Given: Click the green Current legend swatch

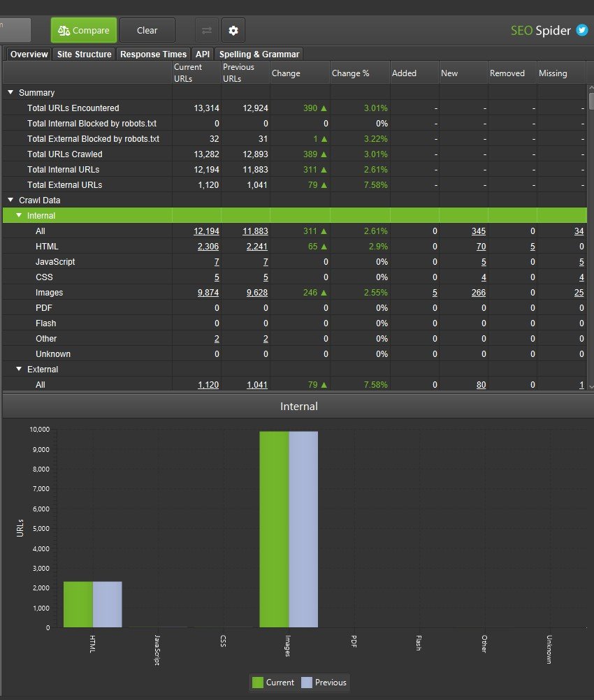Looking at the screenshot, I should coord(258,683).
